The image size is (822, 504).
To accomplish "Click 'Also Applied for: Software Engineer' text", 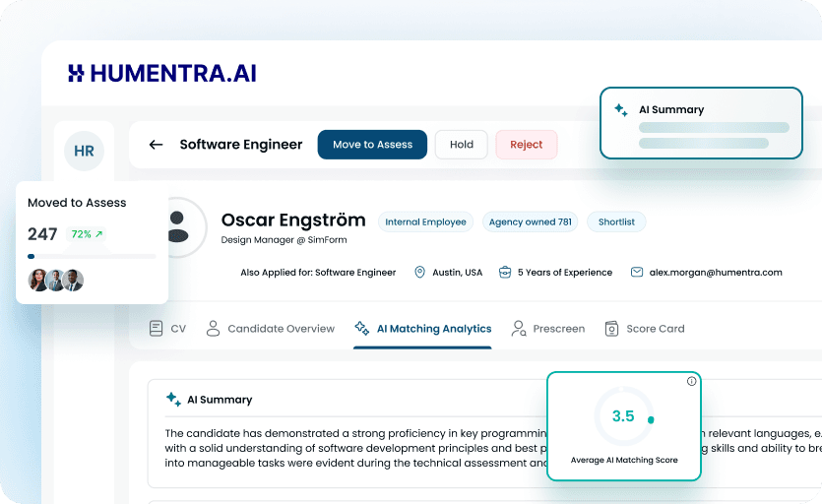I will [x=318, y=273].
